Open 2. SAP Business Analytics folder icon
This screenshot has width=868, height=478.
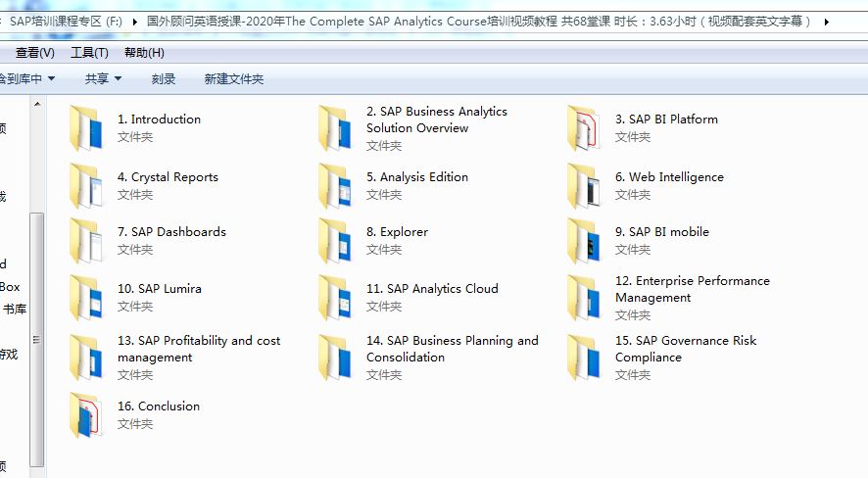tap(335, 128)
